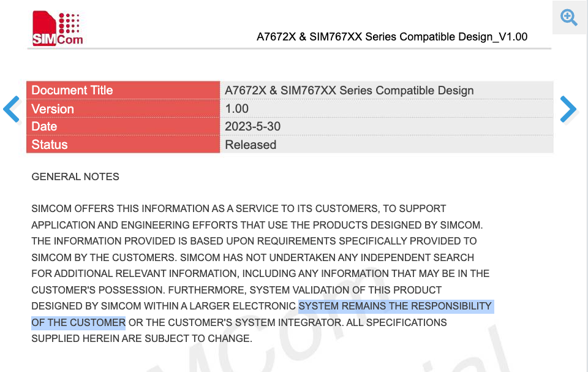Click the Date label cell

[123, 126]
